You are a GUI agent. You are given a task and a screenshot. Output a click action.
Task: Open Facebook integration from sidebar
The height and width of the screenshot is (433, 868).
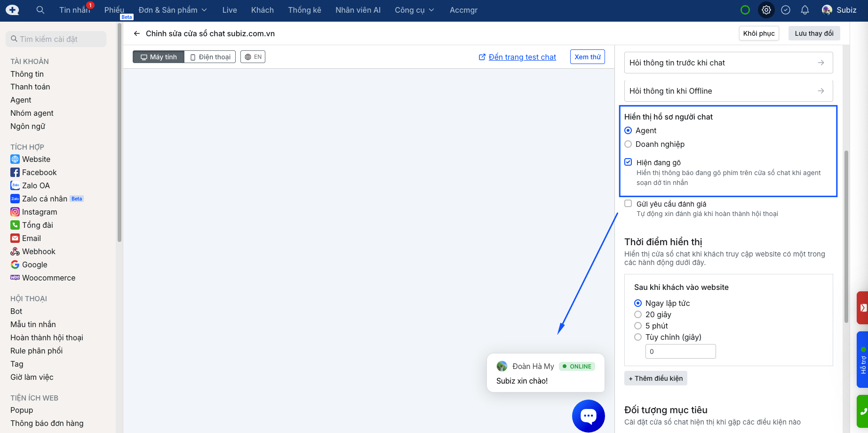[39, 172]
